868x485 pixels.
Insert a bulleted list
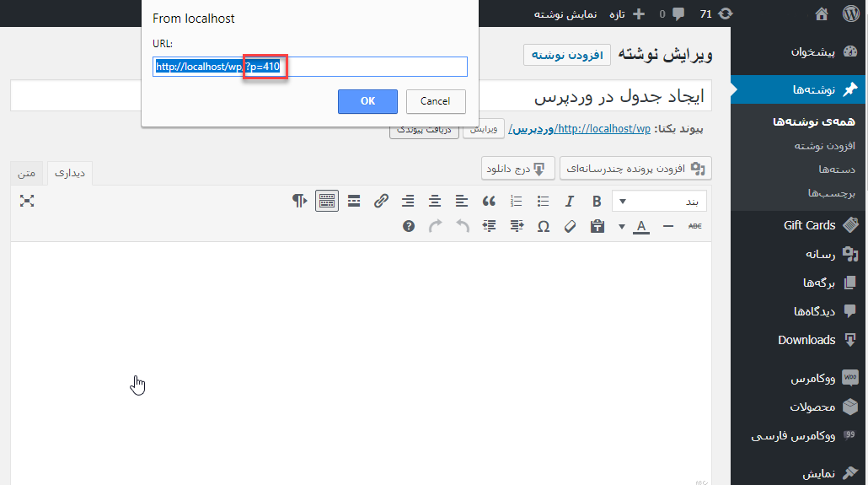(543, 202)
